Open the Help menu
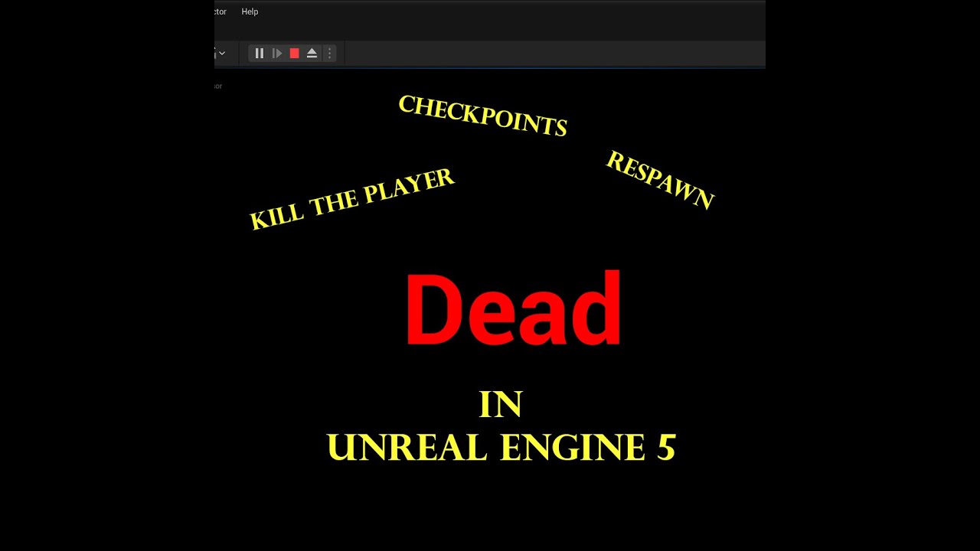Screen dimensions: 980x551 pyautogui.click(x=250, y=11)
